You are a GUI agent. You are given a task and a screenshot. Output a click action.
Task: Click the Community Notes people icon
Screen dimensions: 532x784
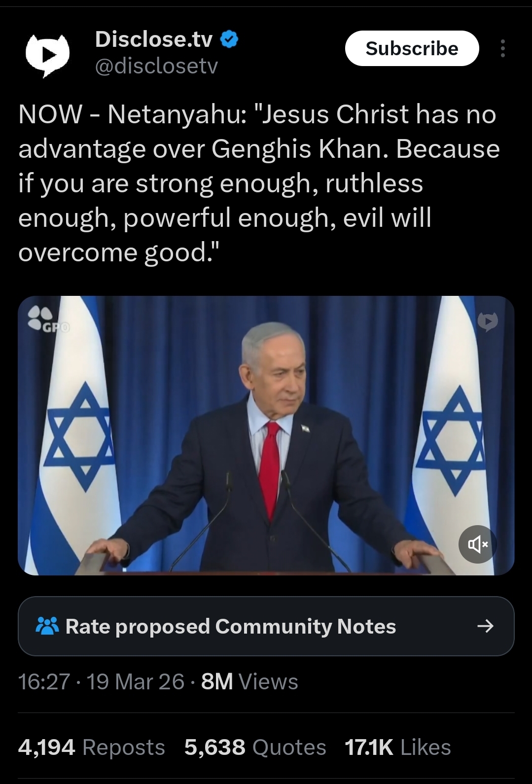coord(48,626)
